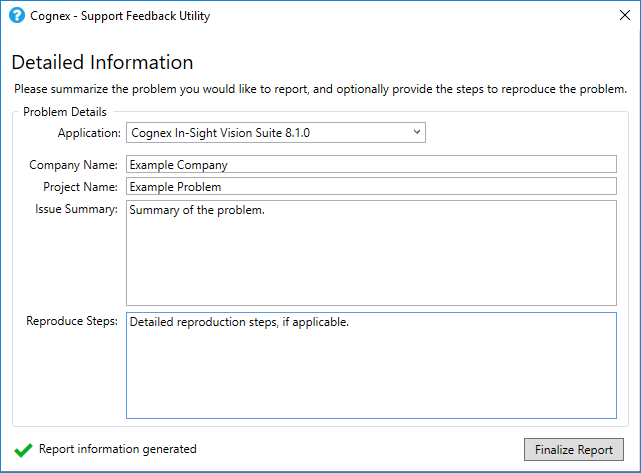Click the "Project Name:" label
Viewport: 641px width, 473px height.
[80, 187]
